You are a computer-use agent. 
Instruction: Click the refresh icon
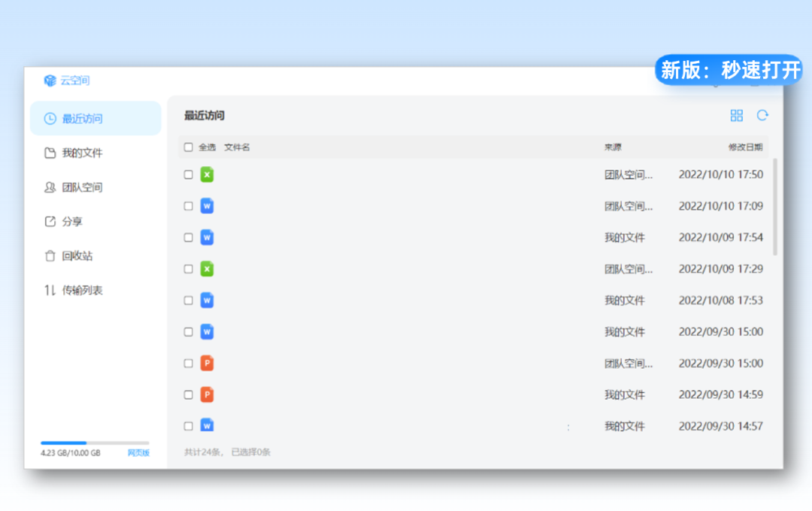coord(762,115)
